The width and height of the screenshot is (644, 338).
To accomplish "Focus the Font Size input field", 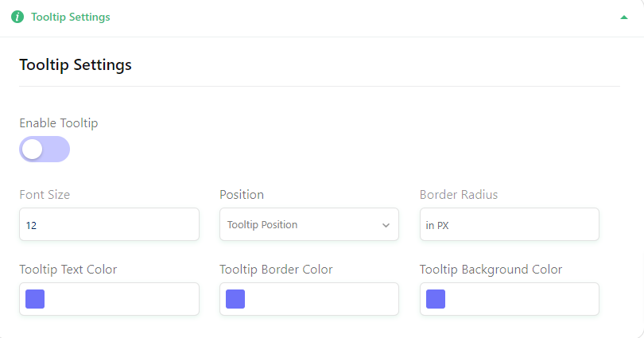I will [109, 224].
